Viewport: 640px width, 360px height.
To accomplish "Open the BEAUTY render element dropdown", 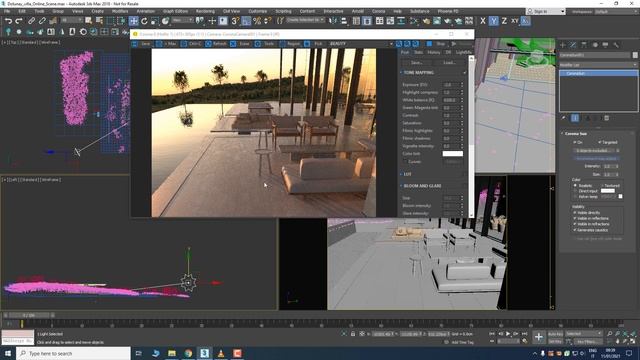I will (361, 44).
